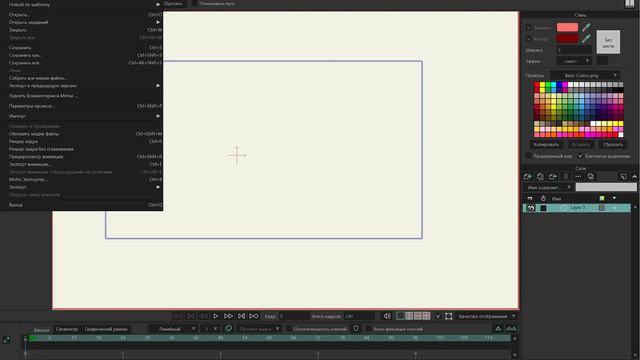Open the Effect dropdown in Style panel
This screenshot has height=360, width=640.
[574, 61]
